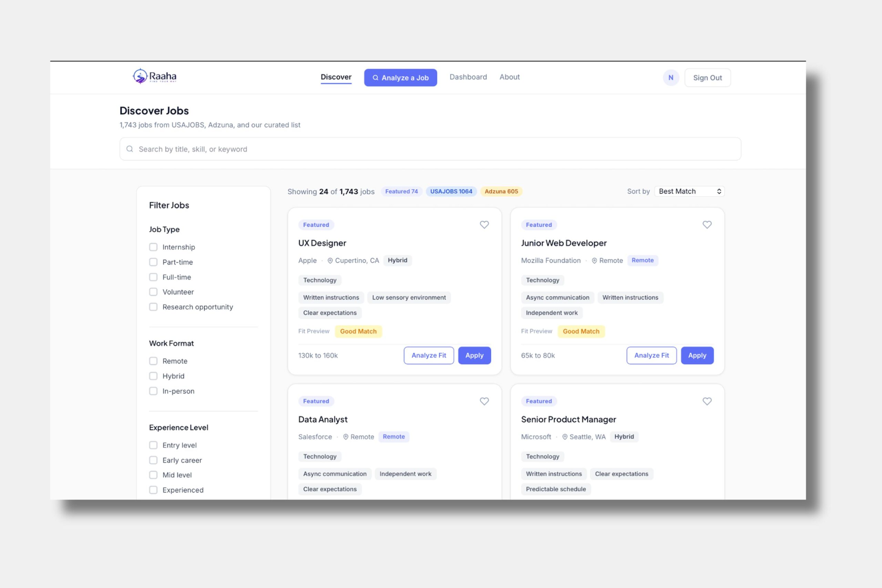Filter by Featured 74 badge
This screenshot has width=882, height=588.
click(x=402, y=191)
